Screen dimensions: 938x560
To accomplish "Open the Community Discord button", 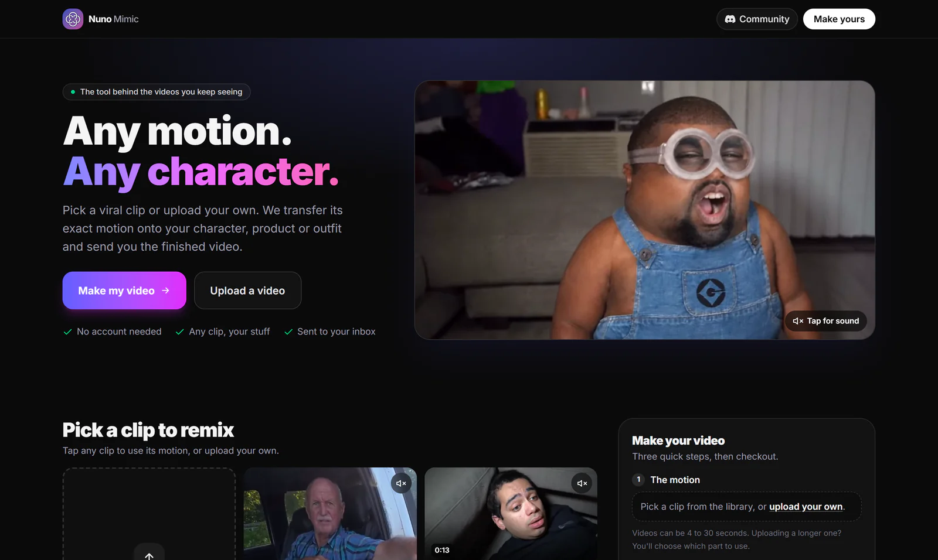I will click(x=757, y=19).
